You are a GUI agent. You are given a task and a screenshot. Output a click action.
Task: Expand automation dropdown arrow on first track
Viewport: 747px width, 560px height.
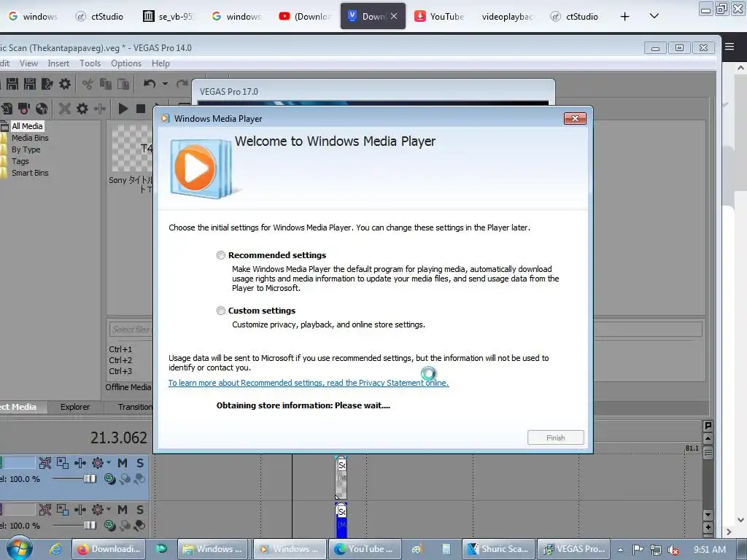point(109,462)
